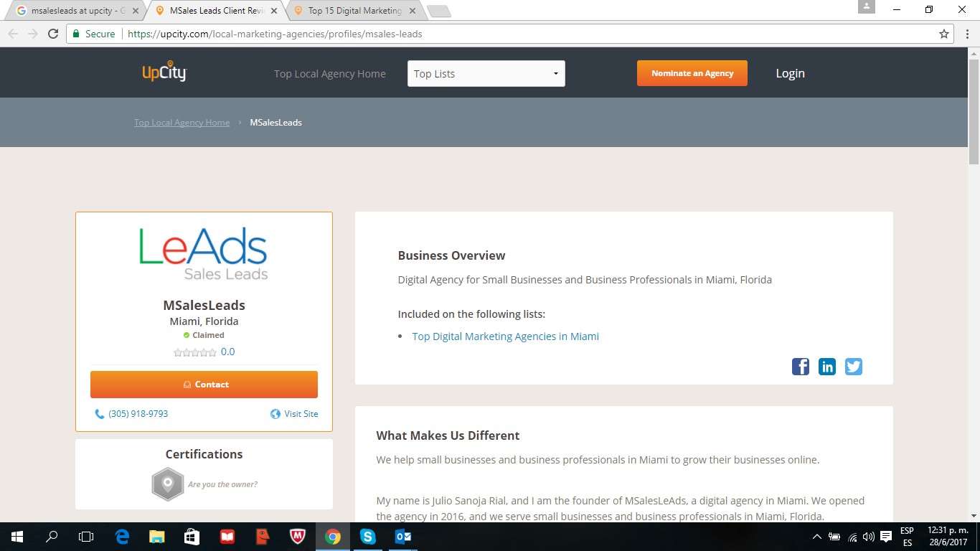Click What Makes Us Different heading
Image resolution: width=980 pixels, height=551 pixels.
coord(448,435)
